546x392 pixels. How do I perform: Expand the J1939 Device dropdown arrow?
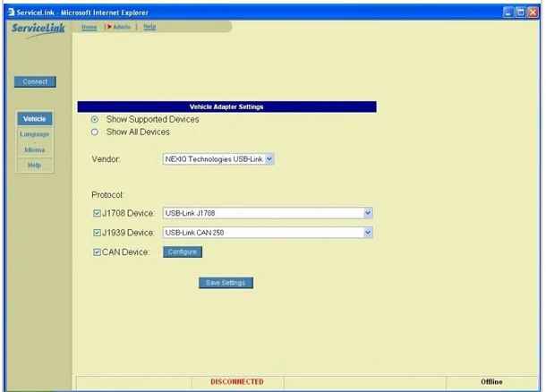[368, 233]
